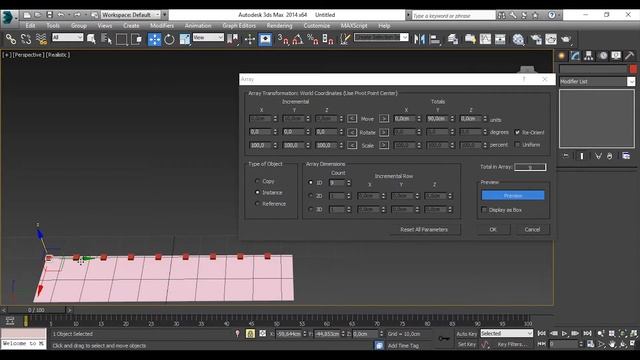
Task: Click Cancel in the Array dialog
Action: pos(532,229)
